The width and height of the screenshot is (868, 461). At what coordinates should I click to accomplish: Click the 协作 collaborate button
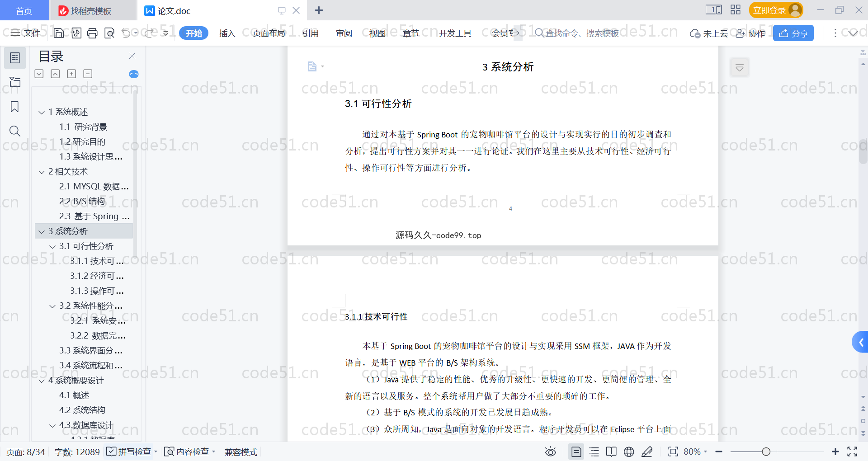pyautogui.click(x=750, y=33)
